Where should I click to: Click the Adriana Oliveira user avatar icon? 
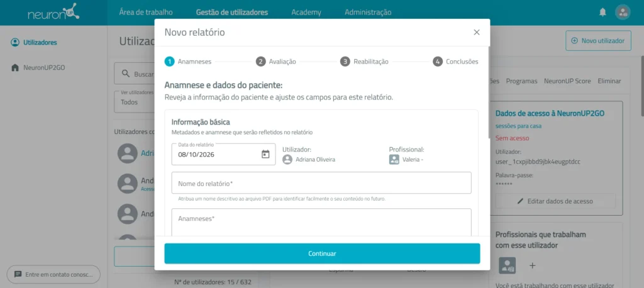(287, 160)
